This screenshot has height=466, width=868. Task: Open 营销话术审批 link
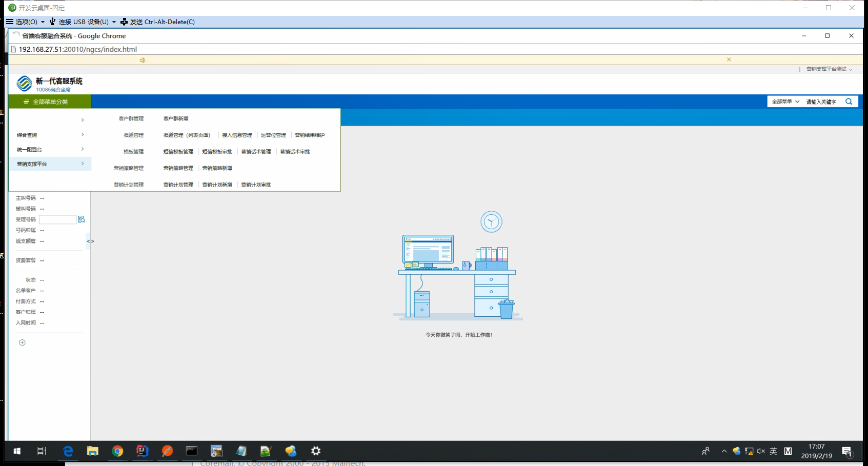(x=295, y=151)
